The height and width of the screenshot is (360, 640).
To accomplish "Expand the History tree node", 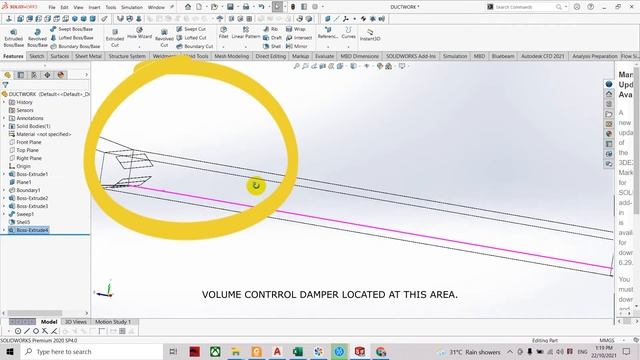I will [x=4, y=102].
